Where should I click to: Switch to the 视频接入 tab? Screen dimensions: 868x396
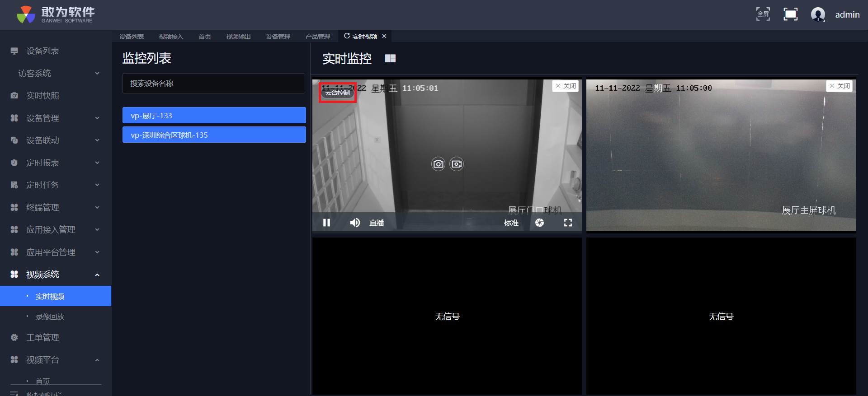click(171, 37)
